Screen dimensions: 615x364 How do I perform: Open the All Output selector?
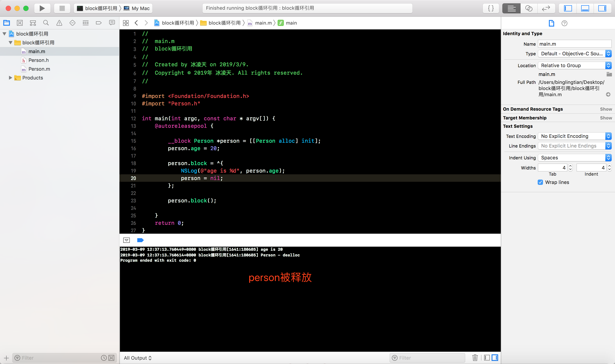click(138, 358)
